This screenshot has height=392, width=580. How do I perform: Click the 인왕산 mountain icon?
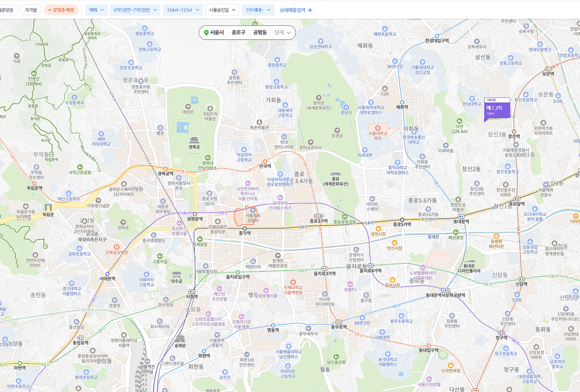pyautogui.click(x=34, y=74)
